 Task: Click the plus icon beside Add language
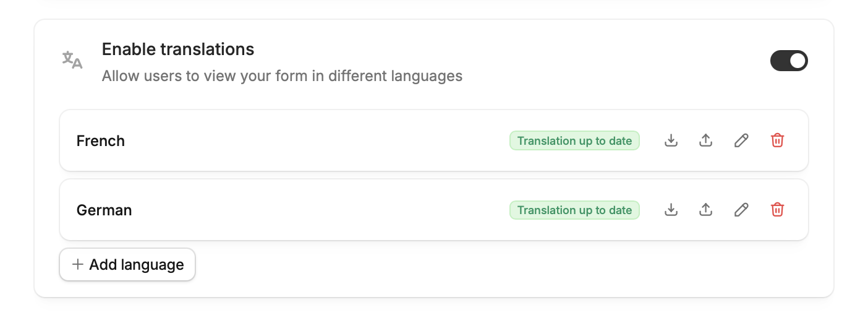point(77,264)
